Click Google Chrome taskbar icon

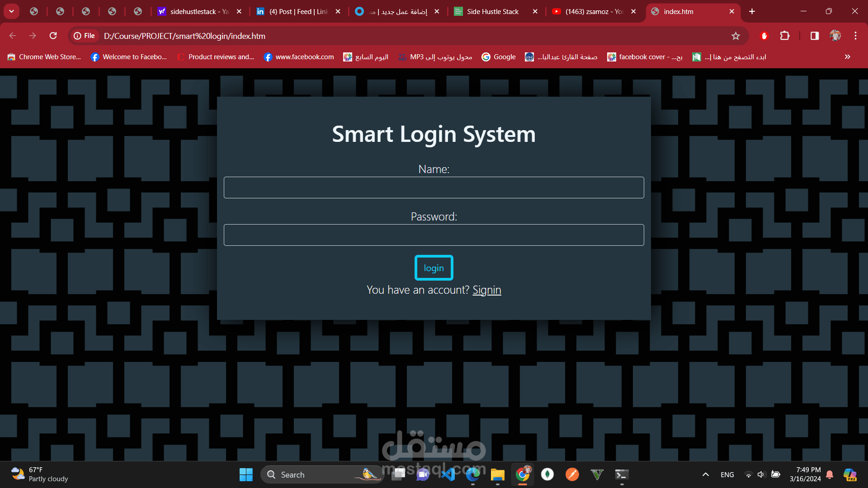pyautogui.click(x=523, y=474)
